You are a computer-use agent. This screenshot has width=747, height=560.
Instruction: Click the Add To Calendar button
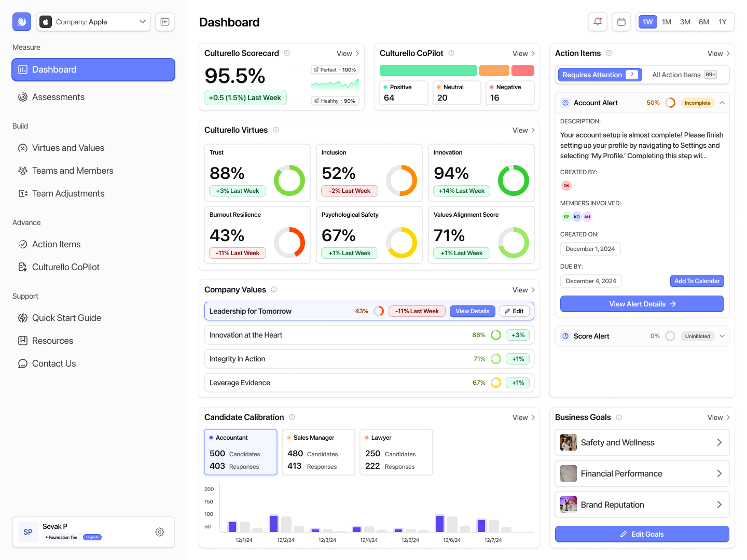click(697, 281)
